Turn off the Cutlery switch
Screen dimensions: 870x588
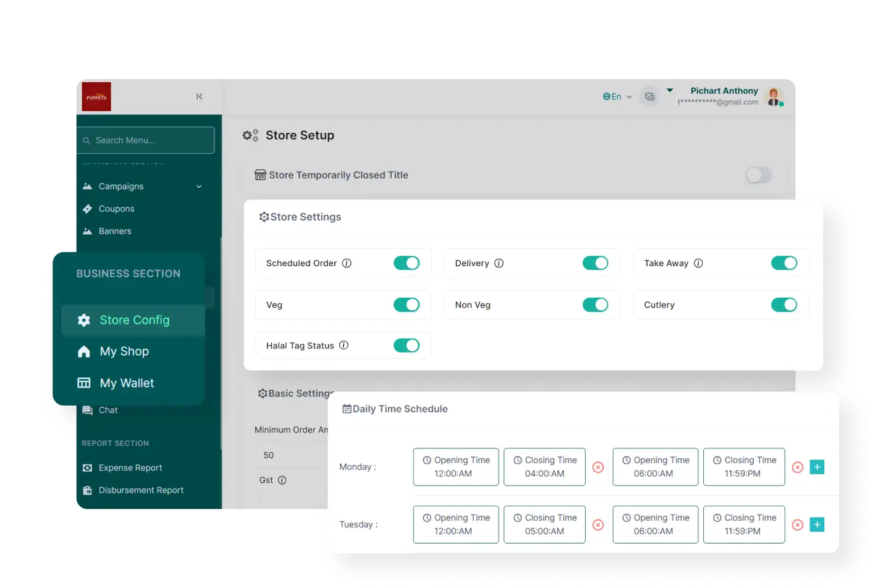[783, 304]
